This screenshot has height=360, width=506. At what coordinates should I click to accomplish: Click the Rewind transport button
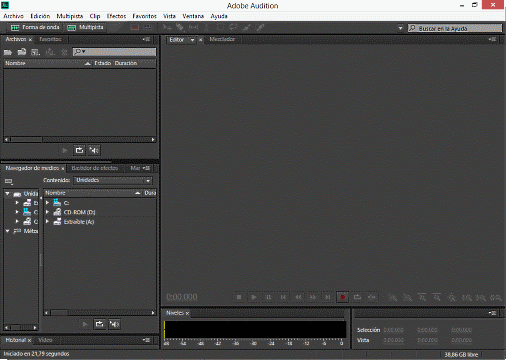(x=298, y=297)
